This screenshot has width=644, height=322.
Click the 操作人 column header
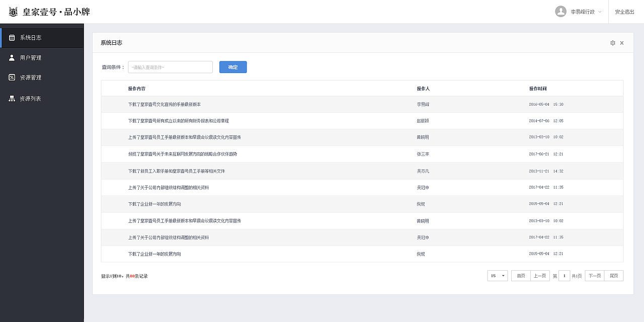423,89
